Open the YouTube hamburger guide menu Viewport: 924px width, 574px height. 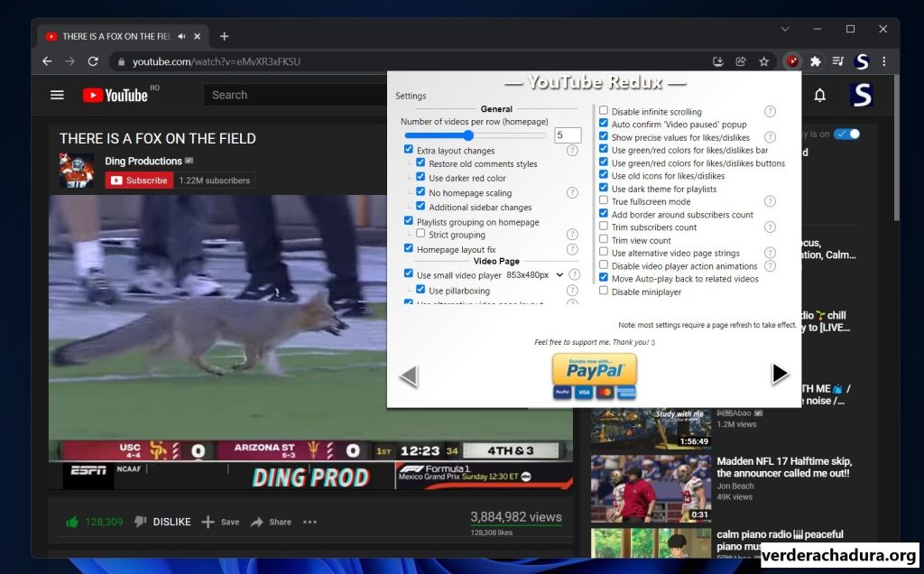tap(57, 95)
